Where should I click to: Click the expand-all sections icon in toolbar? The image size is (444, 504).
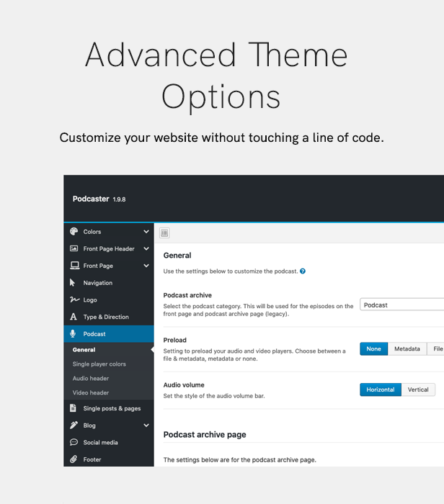(164, 233)
